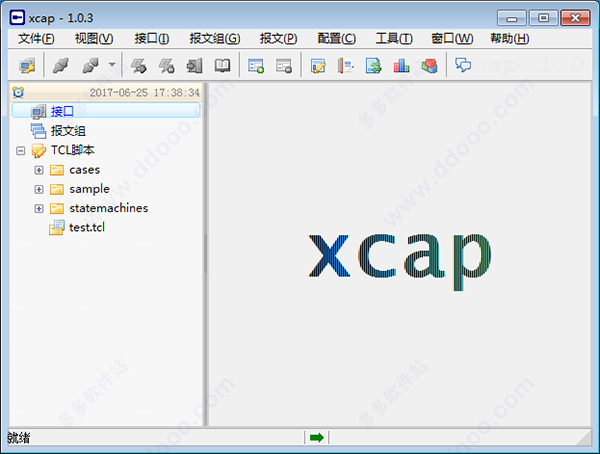Select the cases folder label
This screenshot has width=600, height=454.
[x=85, y=170]
